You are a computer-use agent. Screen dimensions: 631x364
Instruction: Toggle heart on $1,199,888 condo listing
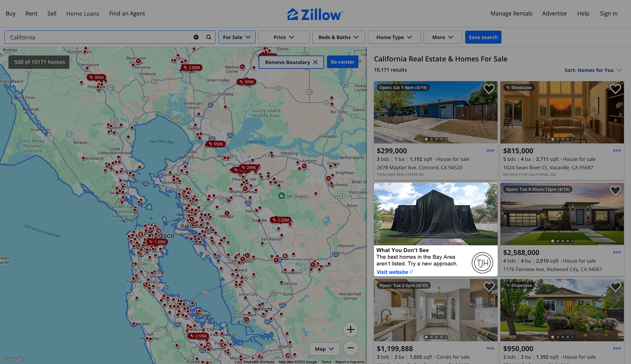click(x=489, y=286)
